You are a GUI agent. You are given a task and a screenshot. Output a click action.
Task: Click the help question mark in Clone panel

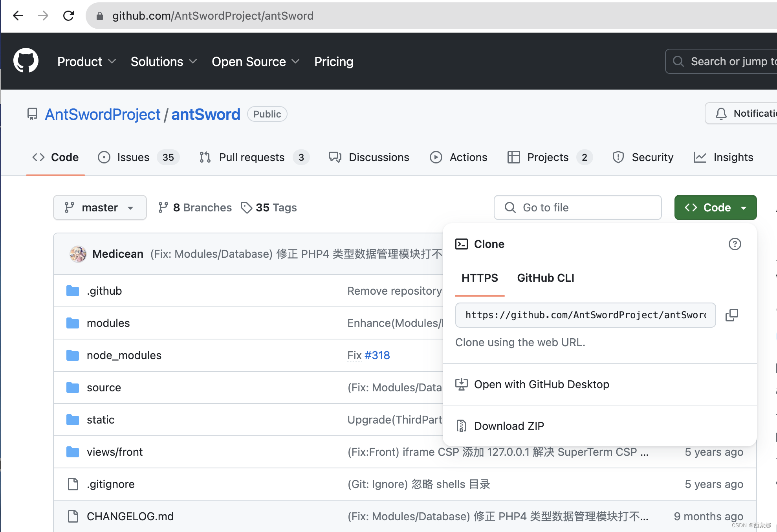[735, 244]
